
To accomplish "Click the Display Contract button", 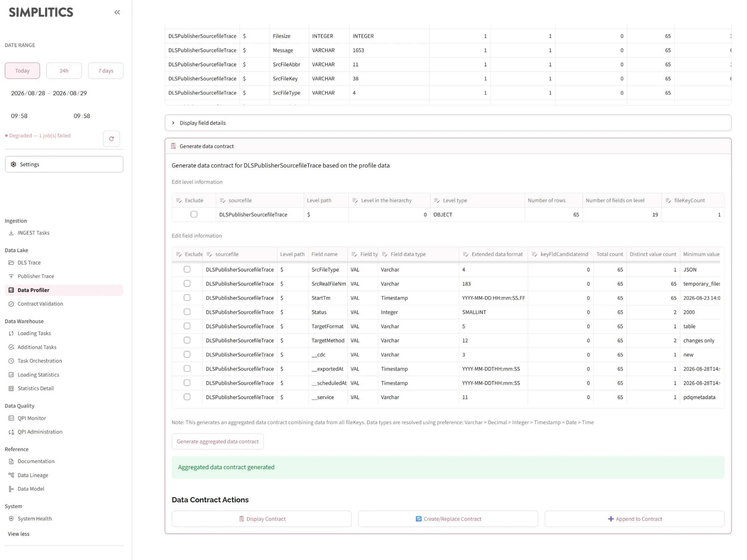I will coord(261,519).
